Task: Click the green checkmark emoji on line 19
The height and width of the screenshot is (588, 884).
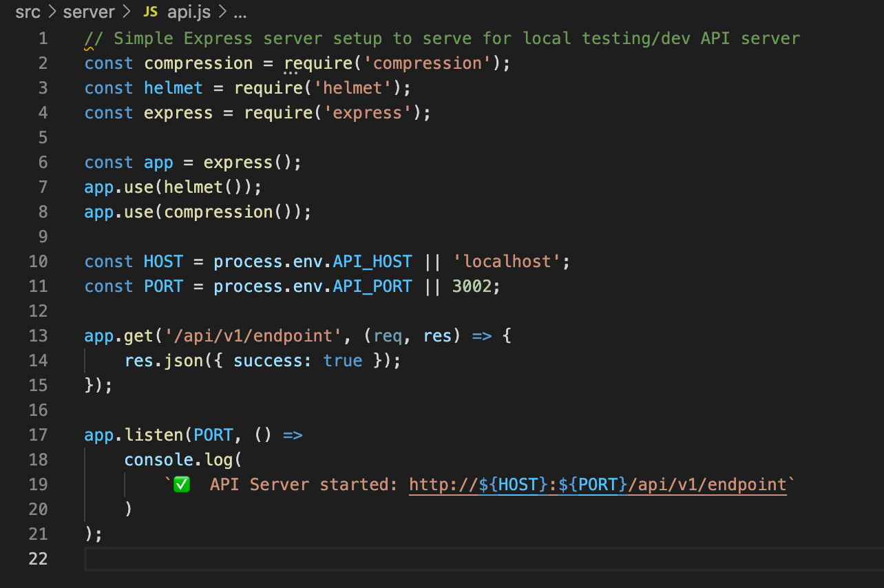Action: pyautogui.click(x=182, y=484)
